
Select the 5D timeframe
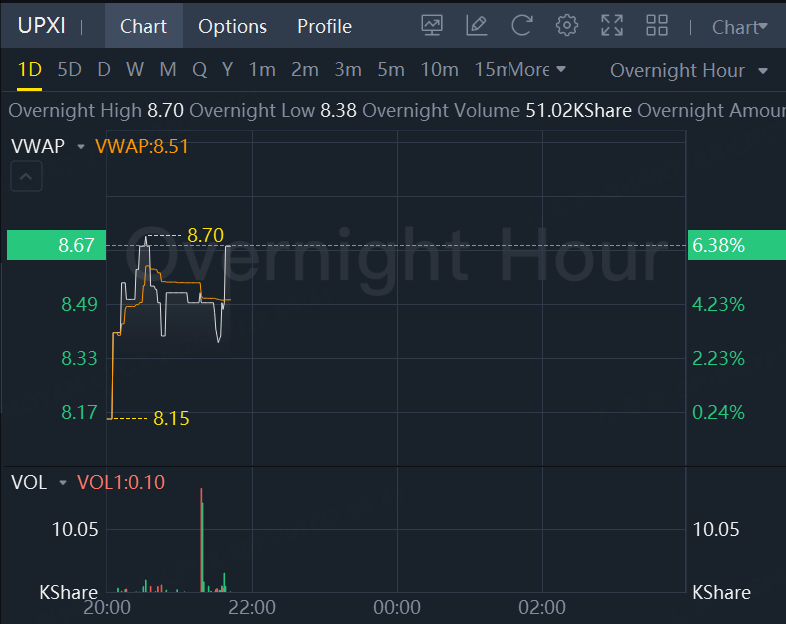69,70
